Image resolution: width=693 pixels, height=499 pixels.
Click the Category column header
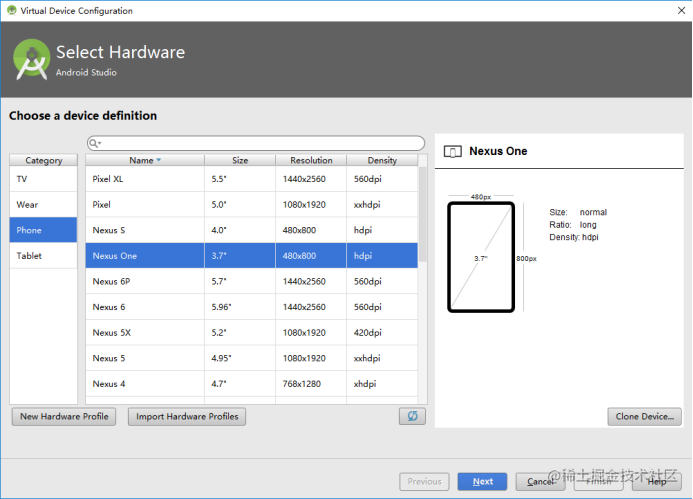[x=43, y=160]
